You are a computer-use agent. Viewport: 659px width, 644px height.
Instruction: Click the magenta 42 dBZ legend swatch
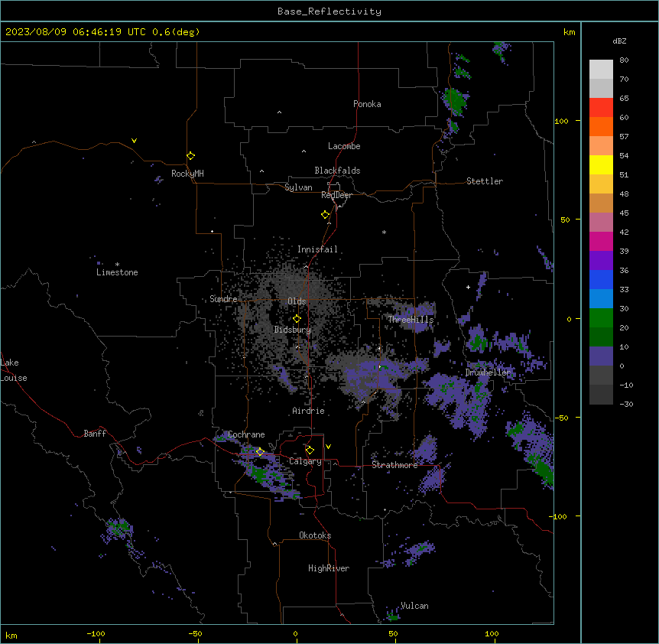[601, 241]
